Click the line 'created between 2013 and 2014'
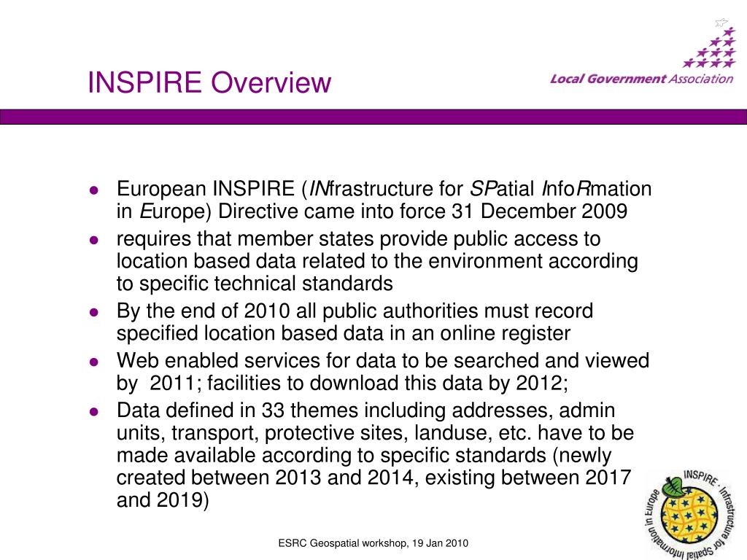Image resolution: width=747 pixels, height=560 pixels. tap(374, 478)
